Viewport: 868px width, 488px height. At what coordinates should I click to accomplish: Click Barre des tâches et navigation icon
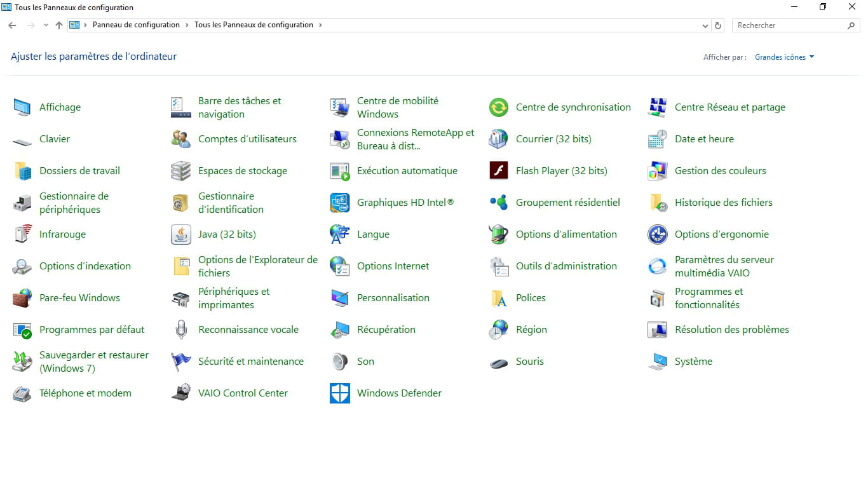(x=181, y=107)
